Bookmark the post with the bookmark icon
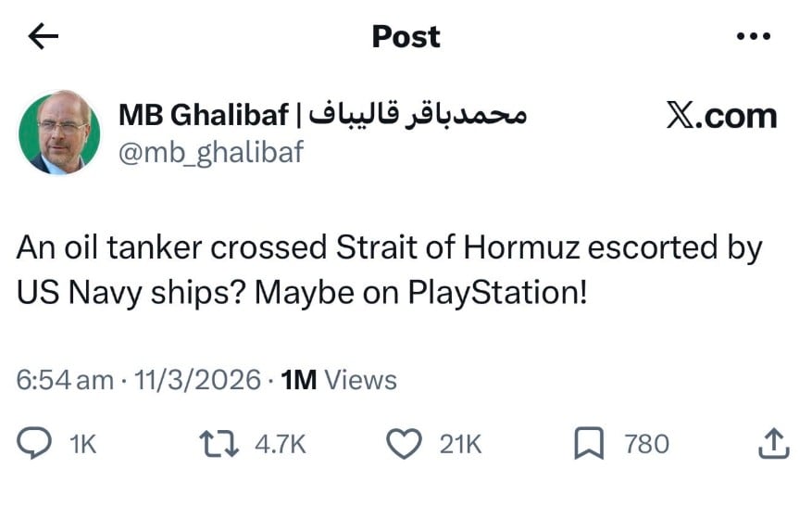Screen dimensions: 812x506 589,444
